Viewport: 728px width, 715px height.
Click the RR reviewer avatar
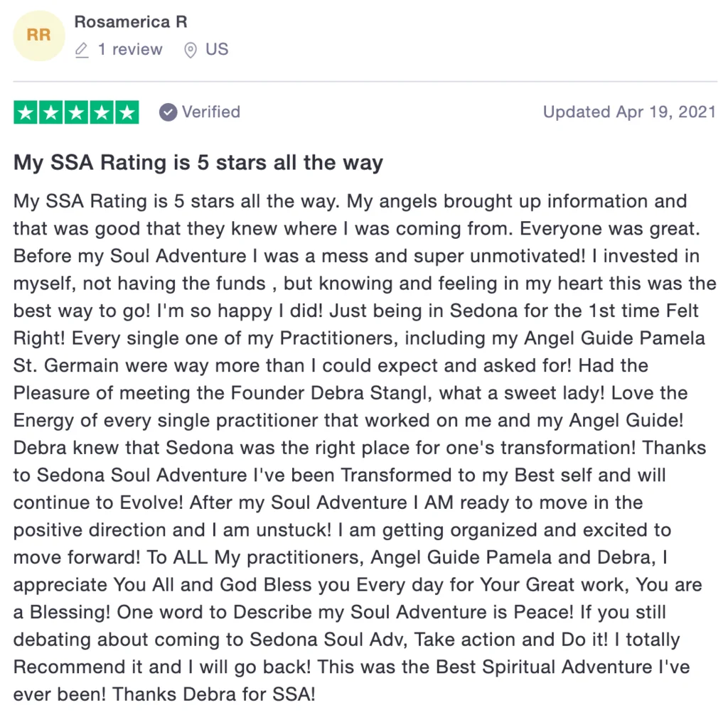(38, 36)
